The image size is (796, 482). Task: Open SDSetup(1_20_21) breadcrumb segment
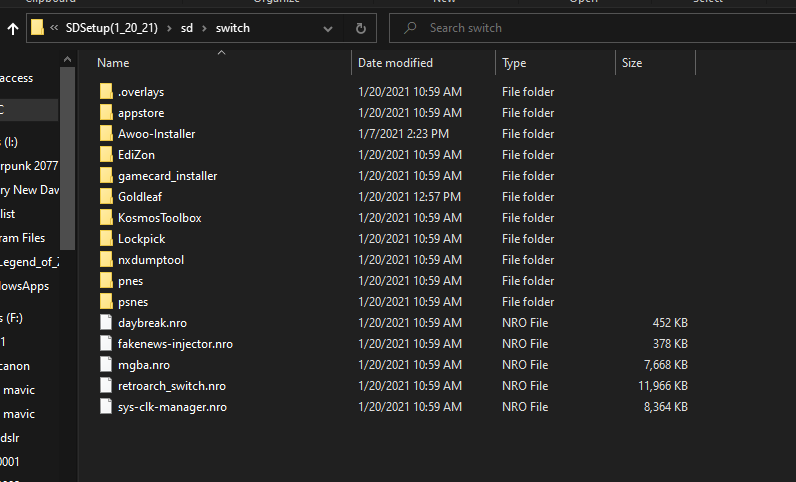tap(112, 28)
